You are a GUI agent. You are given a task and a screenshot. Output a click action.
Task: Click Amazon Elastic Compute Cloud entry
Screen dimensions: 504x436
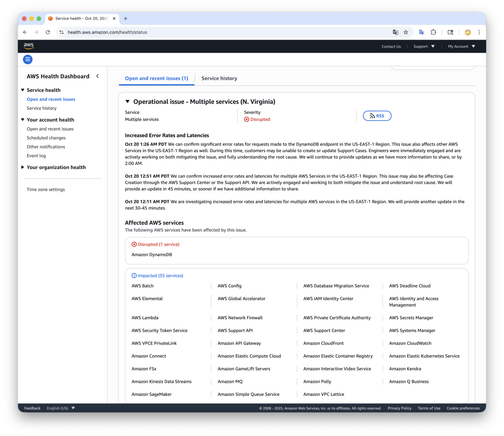click(x=249, y=356)
